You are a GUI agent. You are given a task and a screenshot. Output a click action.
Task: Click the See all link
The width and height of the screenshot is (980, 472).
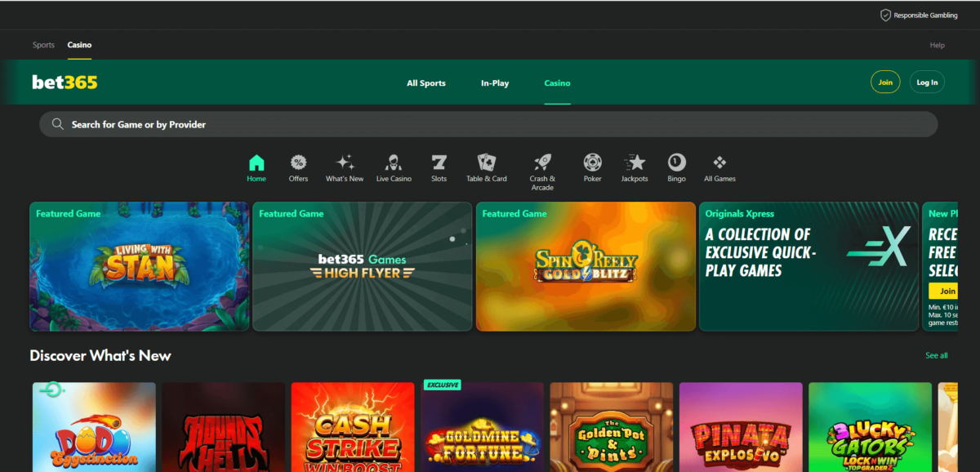click(936, 355)
